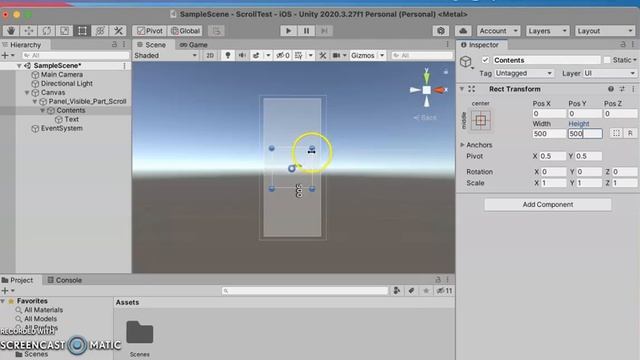
Task: Click the Hierarchy search field
Action: [75, 55]
